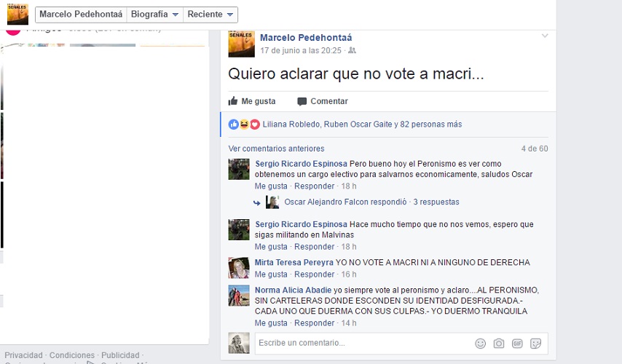
Task: Open Mirta Teresa Pereyra's profile picture
Action: pyautogui.click(x=239, y=268)
